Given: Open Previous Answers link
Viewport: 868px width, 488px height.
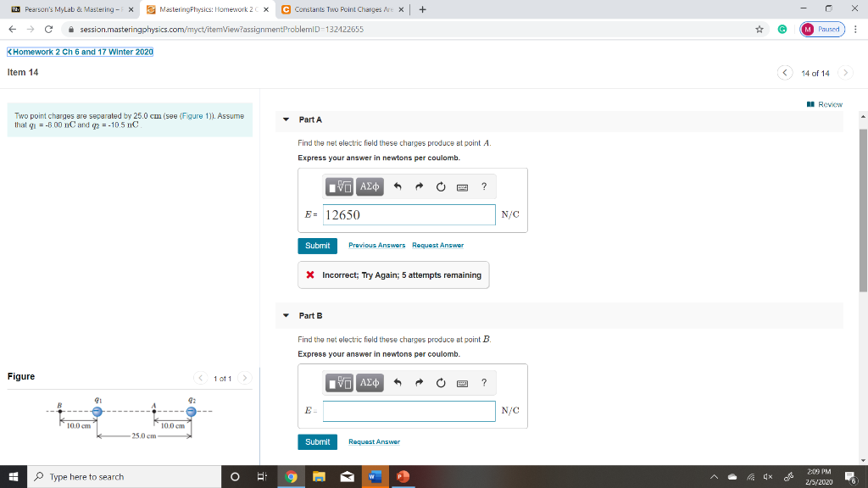Looking at the screenshot, I should 376,245.
